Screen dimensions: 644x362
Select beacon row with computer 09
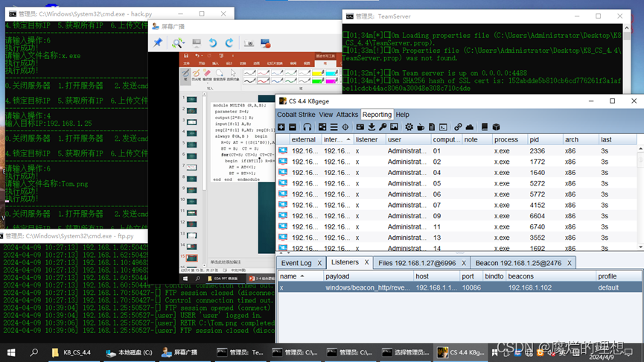[456, 216]
